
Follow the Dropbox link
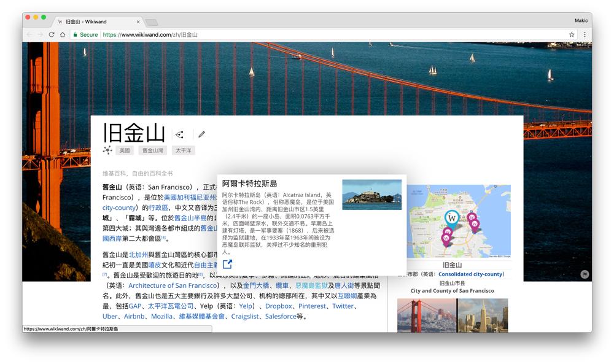coord(278,306)
